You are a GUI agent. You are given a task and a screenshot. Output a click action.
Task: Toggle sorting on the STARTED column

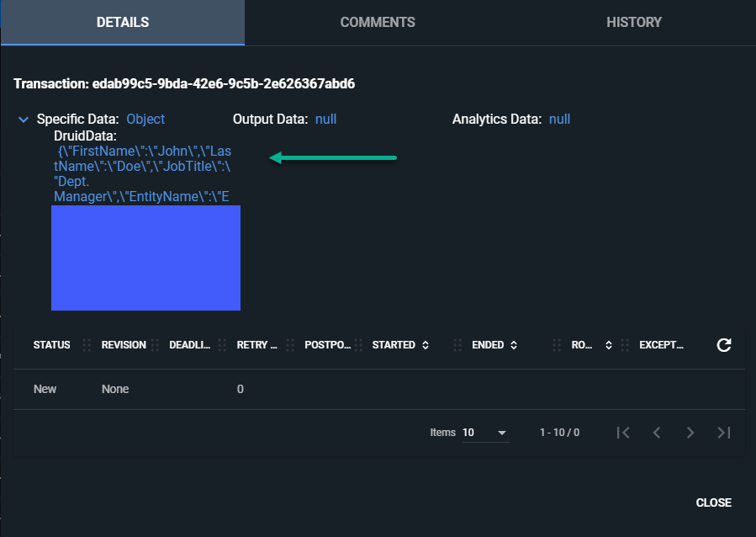426,344
